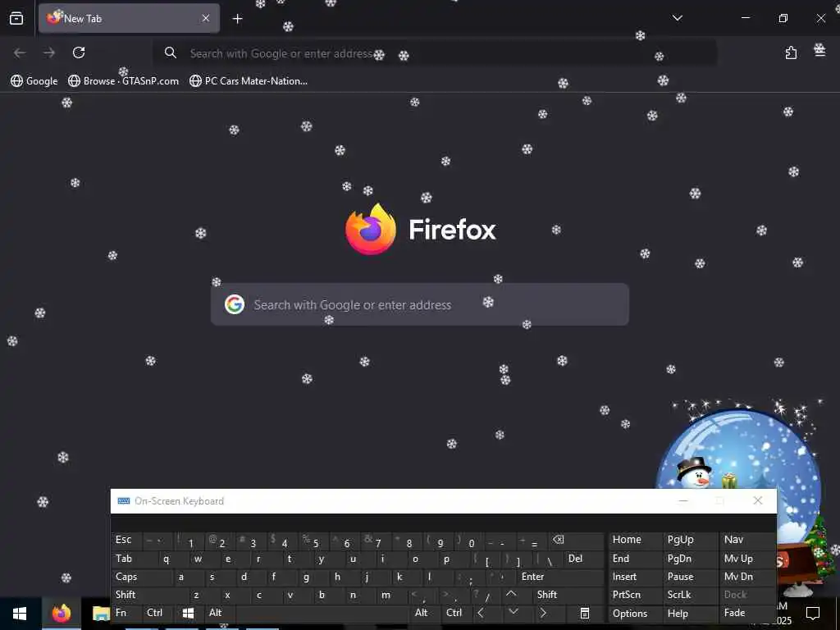Click the address bar search field
The width and height of the screenshot is (840, 630).
[435, 53]
